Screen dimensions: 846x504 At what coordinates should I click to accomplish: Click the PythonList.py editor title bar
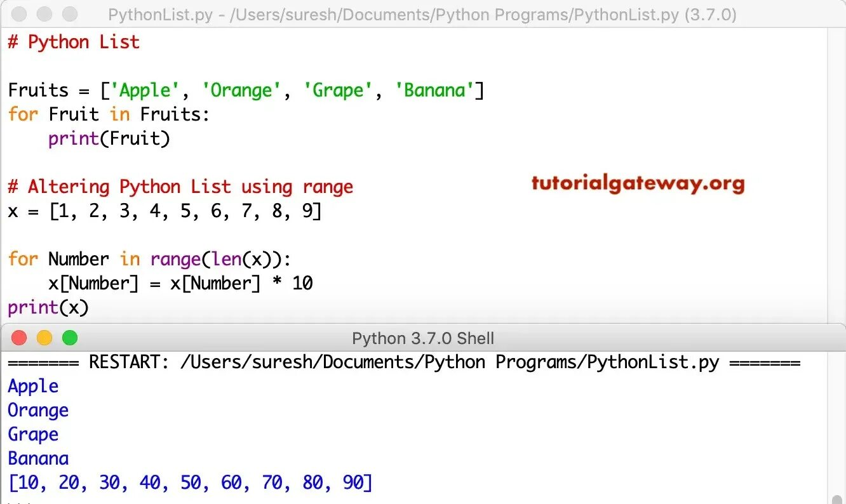click(x=423, y=14)
